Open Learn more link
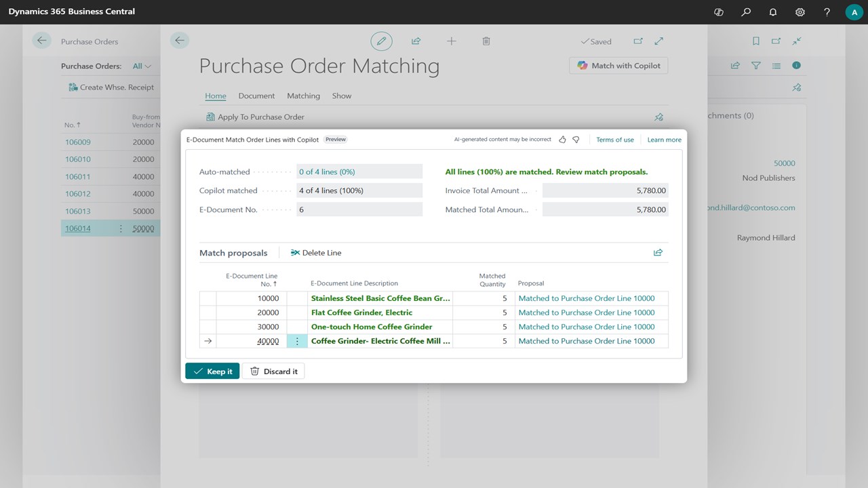 point(665,140)
